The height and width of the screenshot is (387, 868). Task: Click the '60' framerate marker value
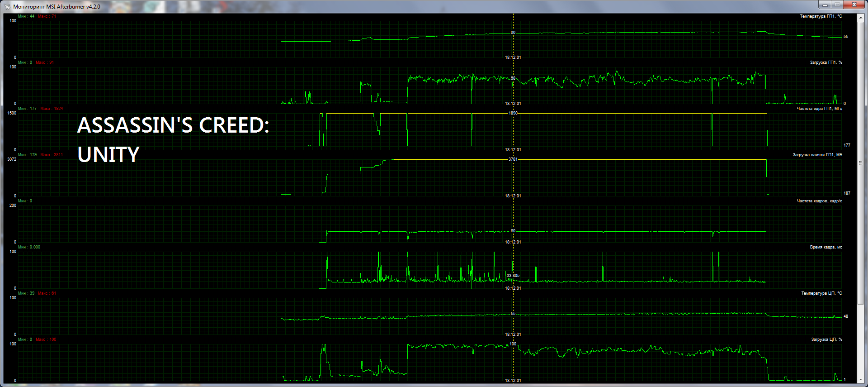tap(513, 231)
